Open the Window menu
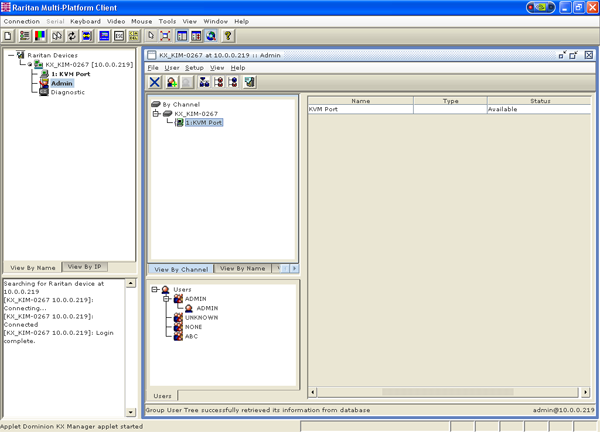Image resolution: width=600 pixels, height=432 pixels. (215, 21)
